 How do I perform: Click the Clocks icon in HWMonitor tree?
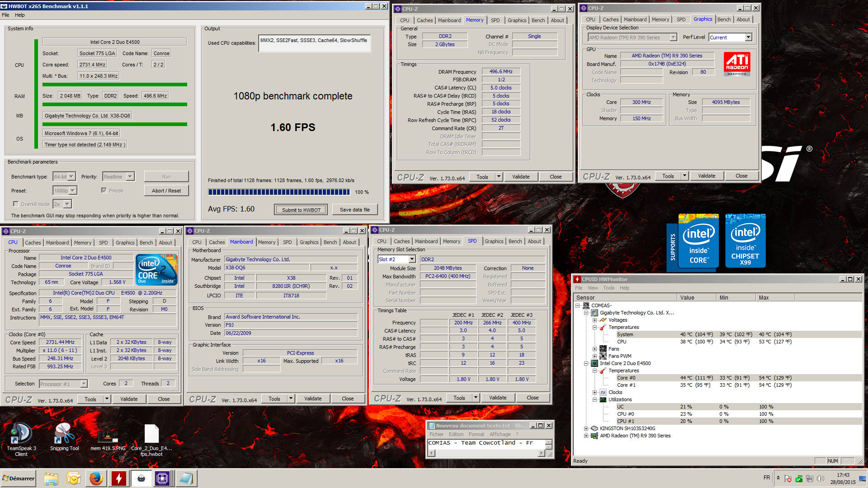click(x=603, y=392)
